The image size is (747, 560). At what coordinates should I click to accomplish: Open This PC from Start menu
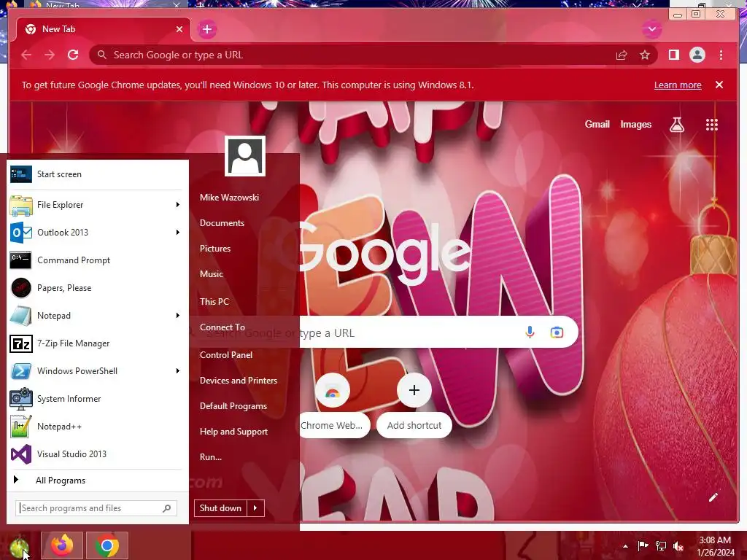pyautogui.click(x=214, y=301)
